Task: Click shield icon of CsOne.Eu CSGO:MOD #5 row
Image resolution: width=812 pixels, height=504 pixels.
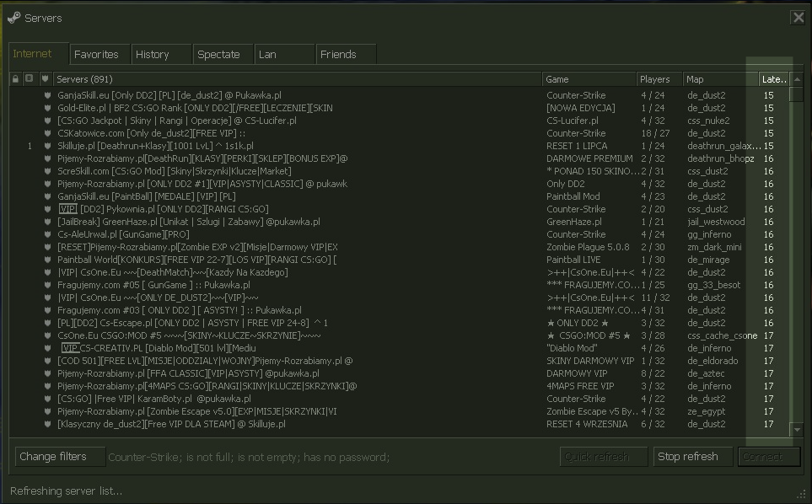Action: (x=48, y=335)
